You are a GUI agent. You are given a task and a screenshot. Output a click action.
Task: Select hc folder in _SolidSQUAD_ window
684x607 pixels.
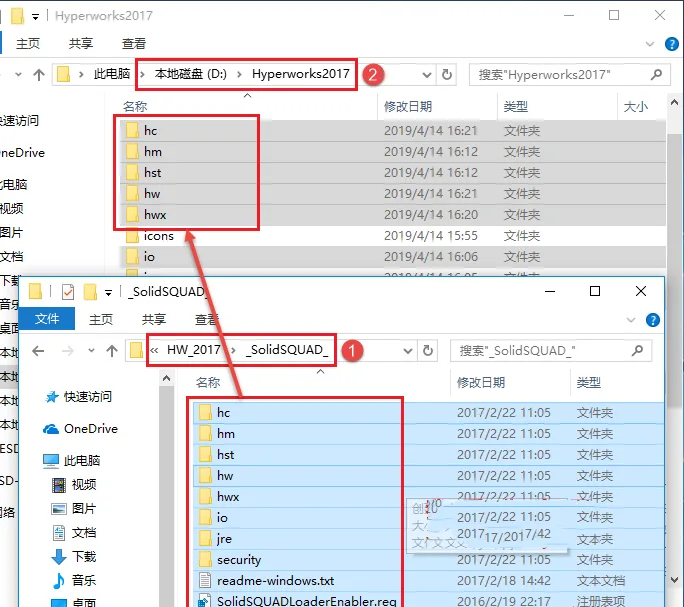click(428, 412)
